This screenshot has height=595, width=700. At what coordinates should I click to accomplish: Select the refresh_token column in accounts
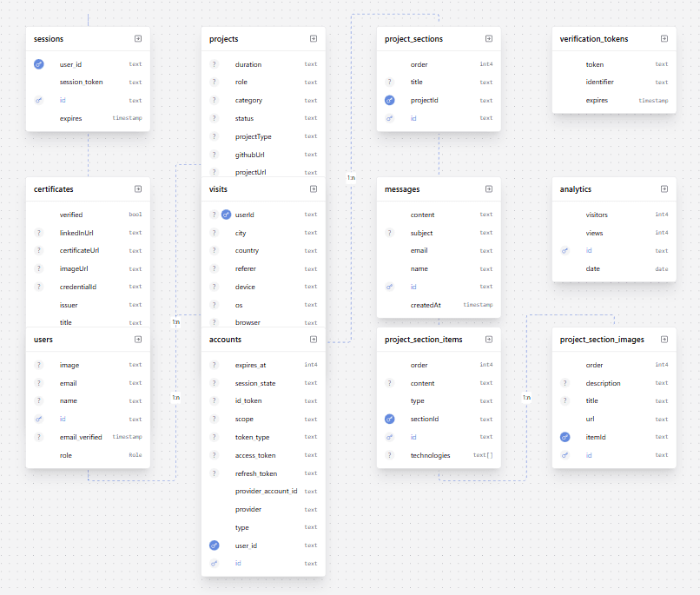pos(256,473)
